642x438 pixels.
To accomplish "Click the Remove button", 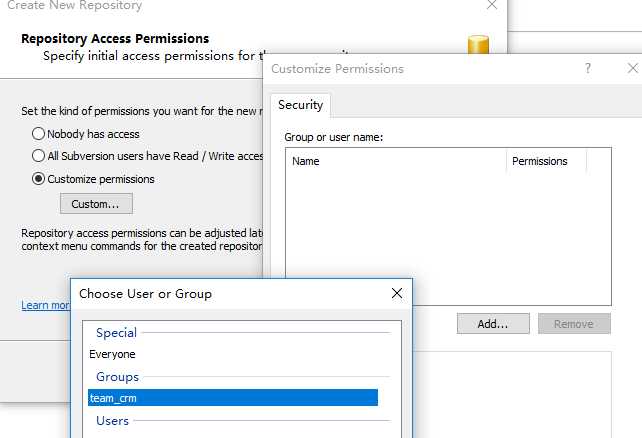I will pyautogui.click(x=574, y=324).
